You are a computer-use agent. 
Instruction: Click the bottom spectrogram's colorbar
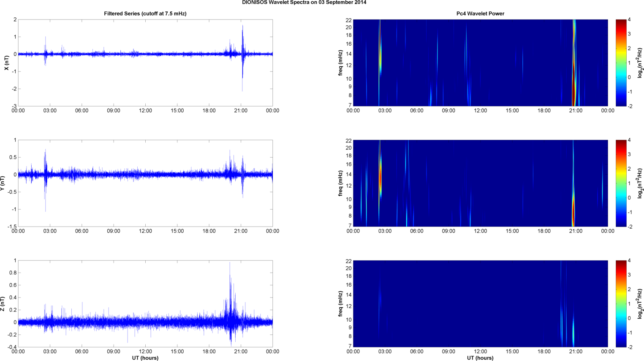(621, 304)
